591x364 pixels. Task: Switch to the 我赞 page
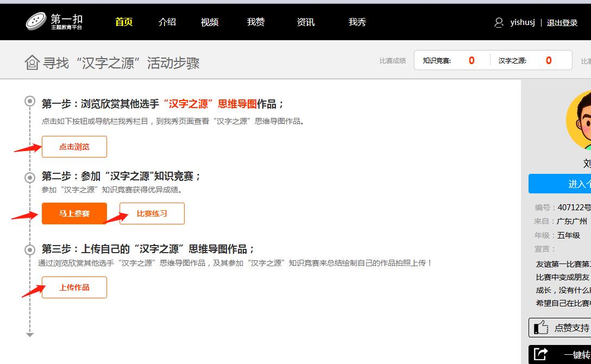pos(255,22)
